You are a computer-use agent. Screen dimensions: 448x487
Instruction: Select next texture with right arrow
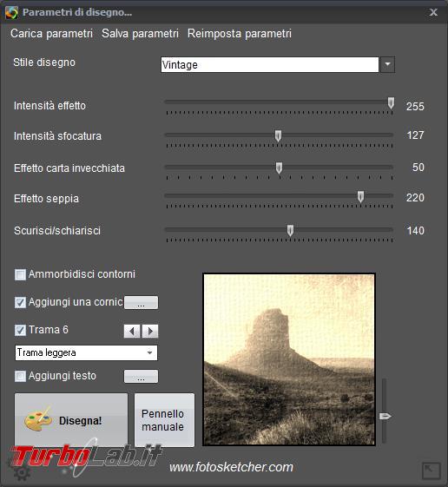150,331
